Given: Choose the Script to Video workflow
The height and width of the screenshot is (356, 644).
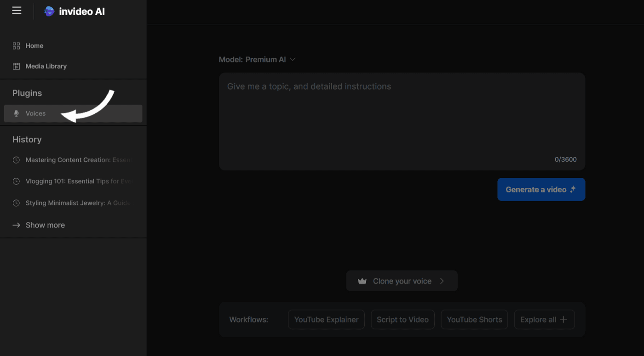Looking at the screenshot, I should pos(402,319).
